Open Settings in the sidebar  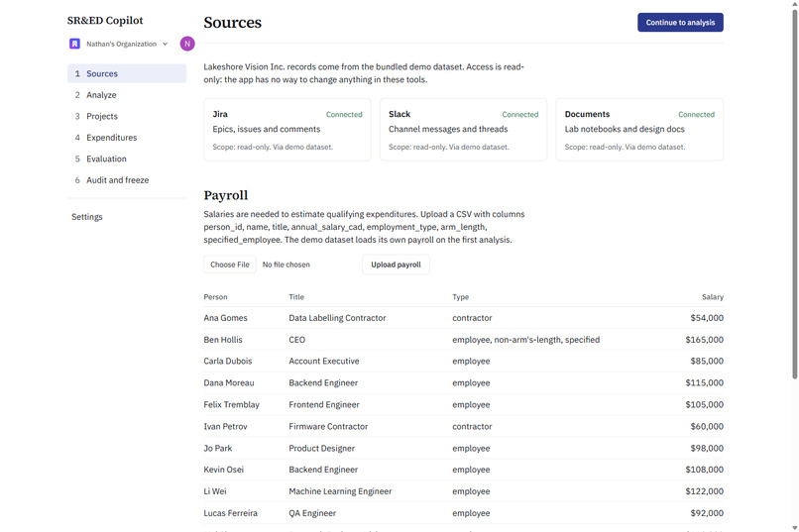[x=86, y=217]
